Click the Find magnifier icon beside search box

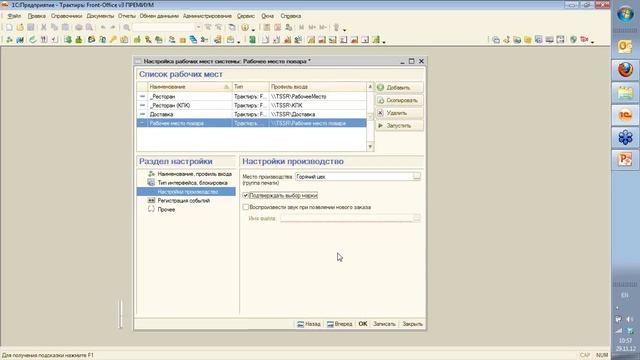(x=127, y=27)
